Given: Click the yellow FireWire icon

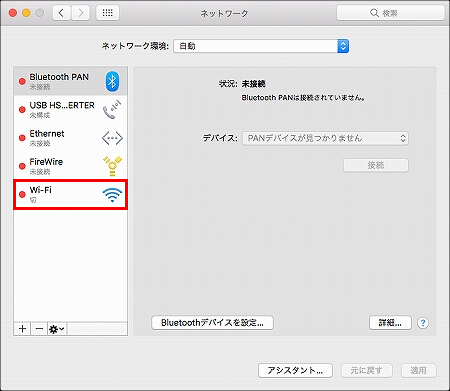Looking at the screenshot, I should [x=112, y=166].
